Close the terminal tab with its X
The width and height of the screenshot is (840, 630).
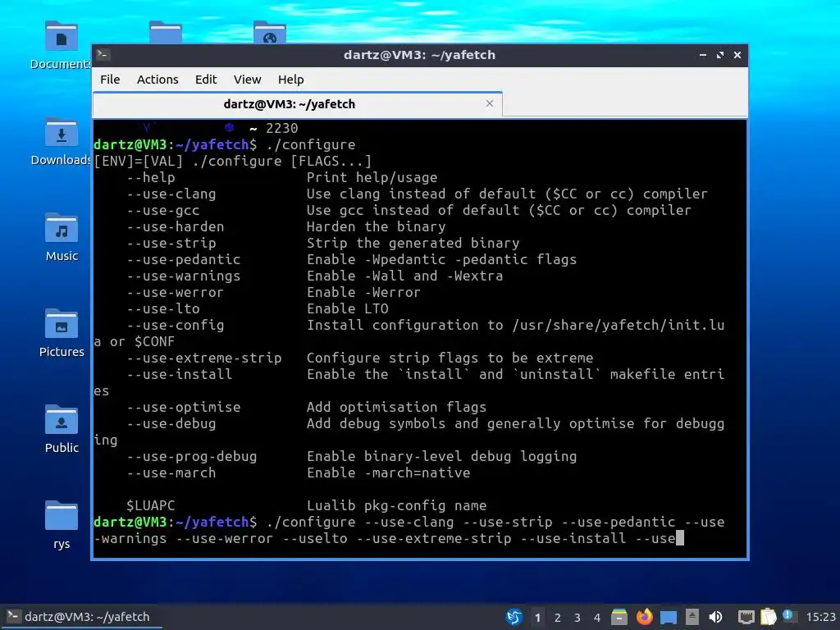489,103
